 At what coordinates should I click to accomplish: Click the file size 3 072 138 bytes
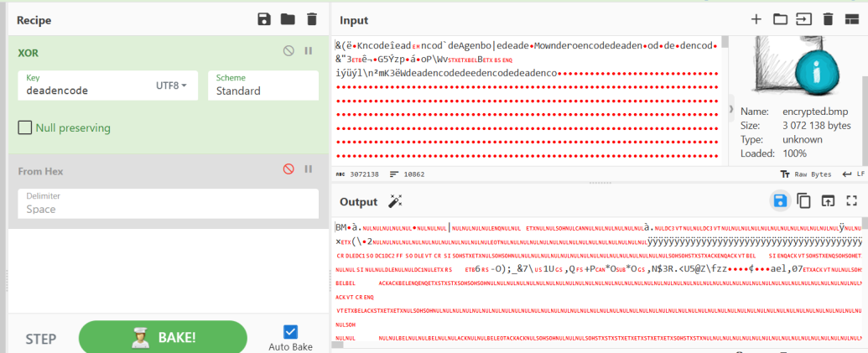(x=817, y=126)
